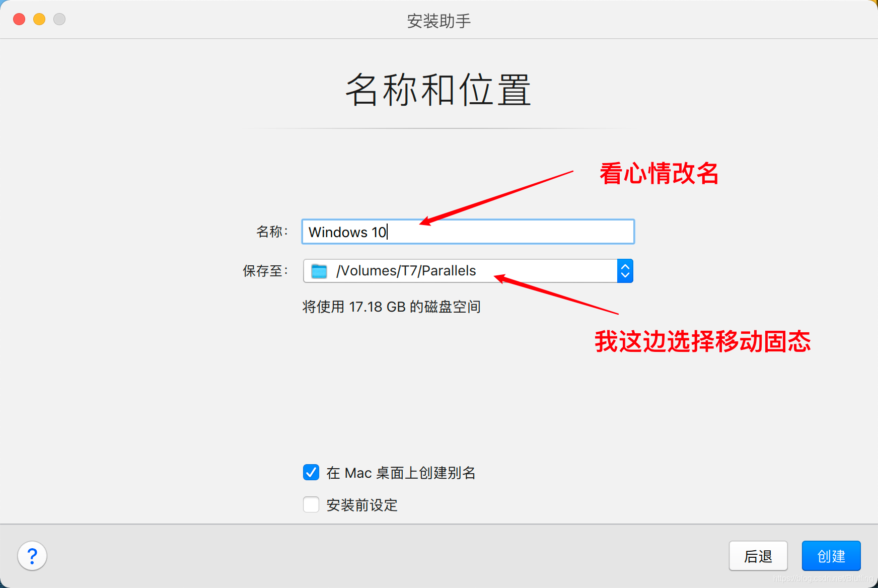
Task: Click the red close window control
Action: (19, 19)
